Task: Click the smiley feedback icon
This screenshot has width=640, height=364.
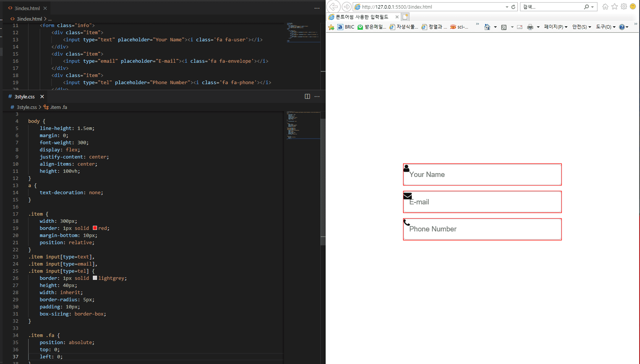Action: [633, 7]
